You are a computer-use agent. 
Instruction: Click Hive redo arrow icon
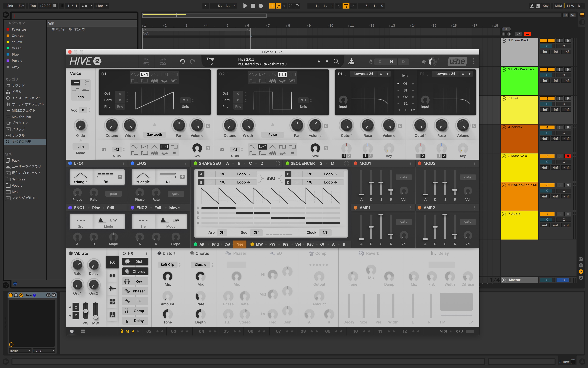coord(192,61)
